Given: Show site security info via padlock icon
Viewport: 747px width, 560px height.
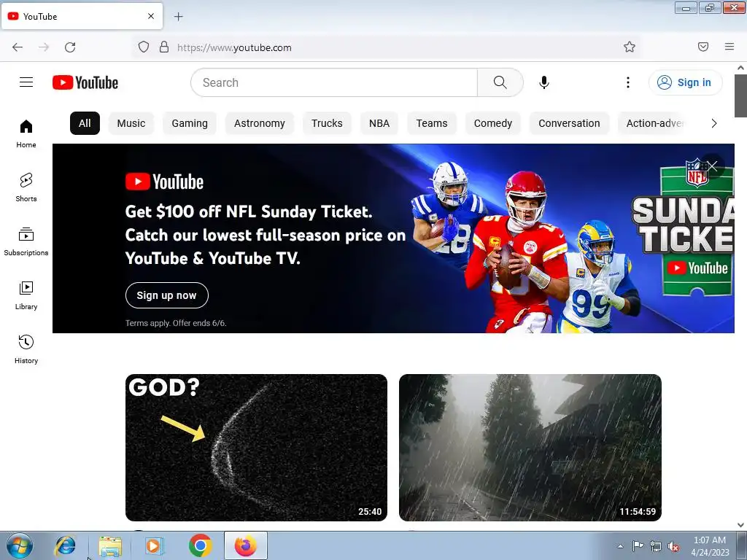Looking at the screenshot, I should coord(164,47).
